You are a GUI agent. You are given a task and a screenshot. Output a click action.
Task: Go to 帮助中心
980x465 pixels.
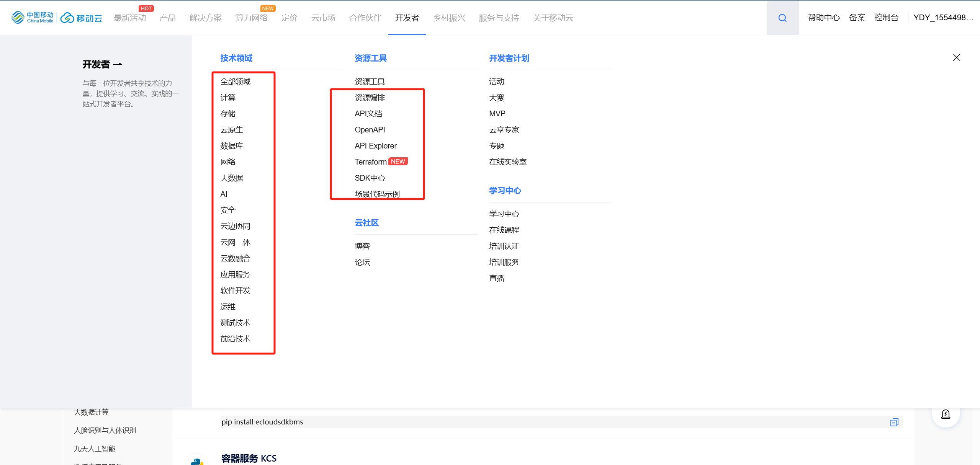point(824,18)
